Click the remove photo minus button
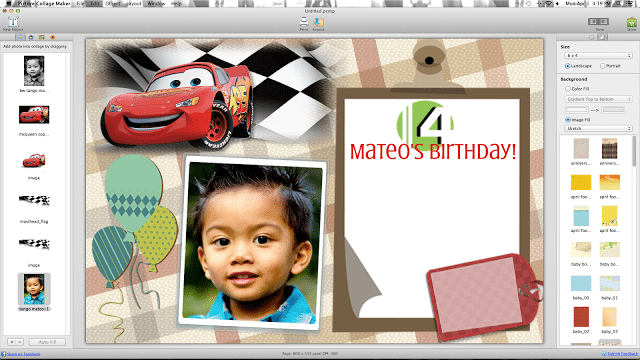 pos(20,342)
